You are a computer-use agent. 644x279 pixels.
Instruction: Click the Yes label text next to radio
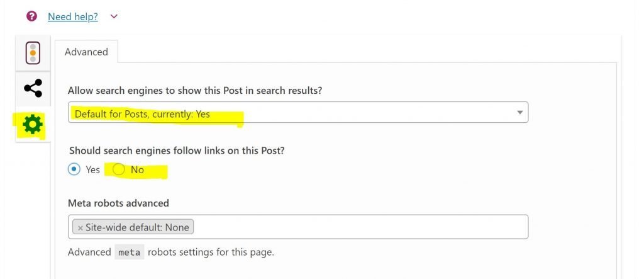tap(93, 169)
